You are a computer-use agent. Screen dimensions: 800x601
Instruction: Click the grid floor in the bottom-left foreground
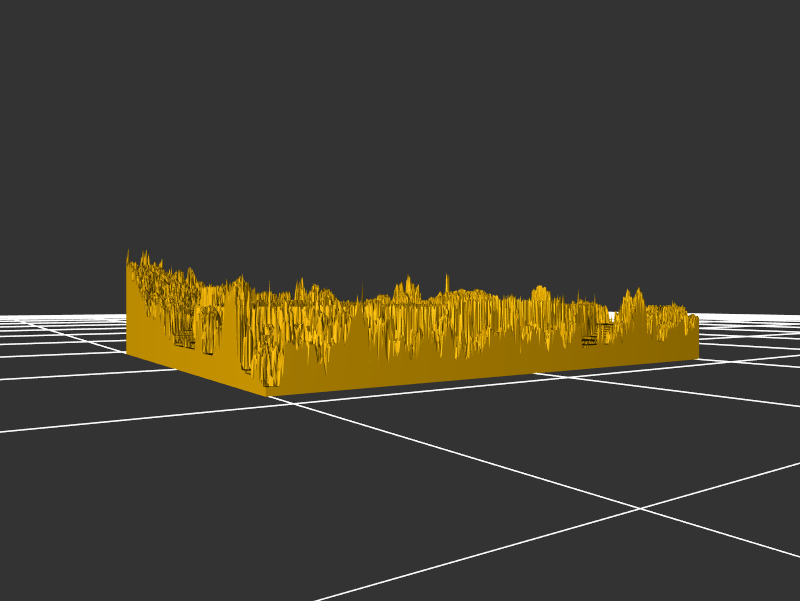click(x=120, y=500)
